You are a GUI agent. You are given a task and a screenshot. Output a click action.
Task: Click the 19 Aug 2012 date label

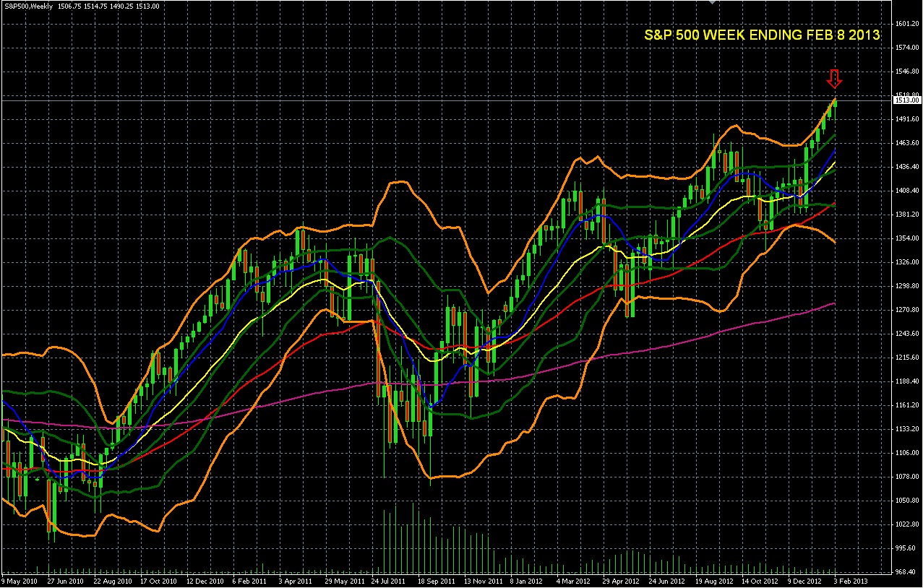[713, 580]
